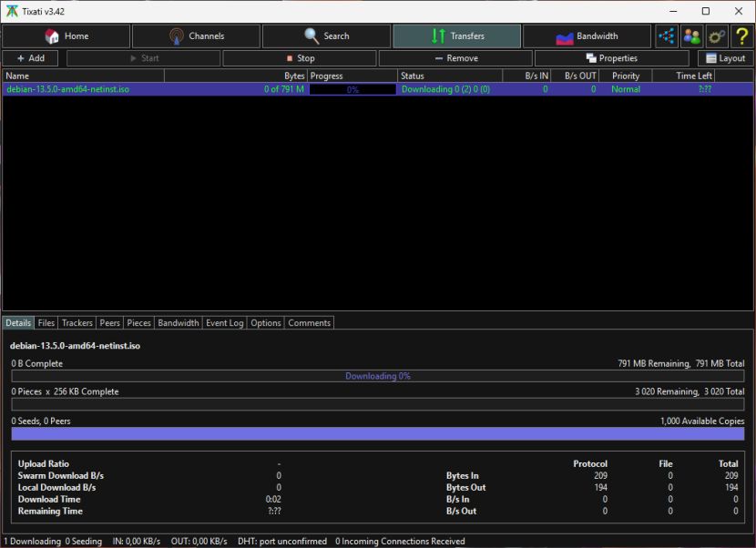Open the Peers tab

[109, 323]
